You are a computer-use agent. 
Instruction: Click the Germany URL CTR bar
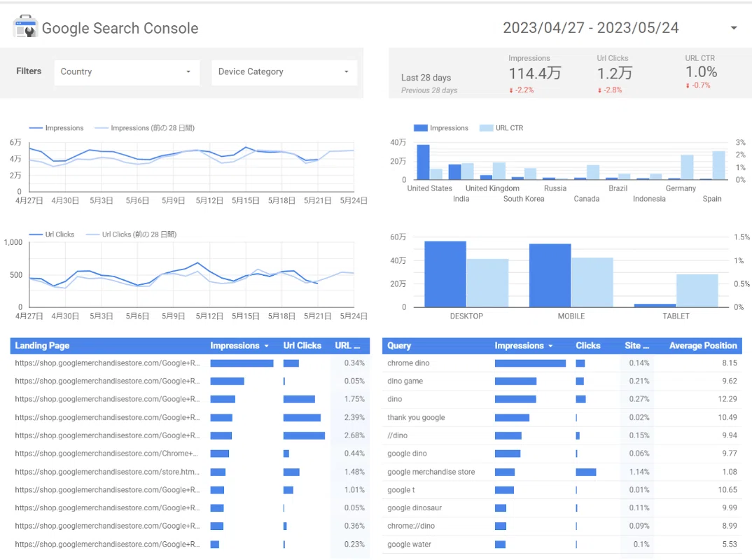pyautogui.click(x=687, y=167)
